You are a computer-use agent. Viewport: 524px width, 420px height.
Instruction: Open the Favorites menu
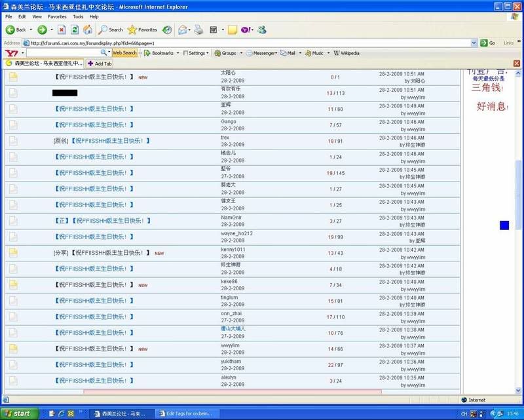(x=57, y=16)
